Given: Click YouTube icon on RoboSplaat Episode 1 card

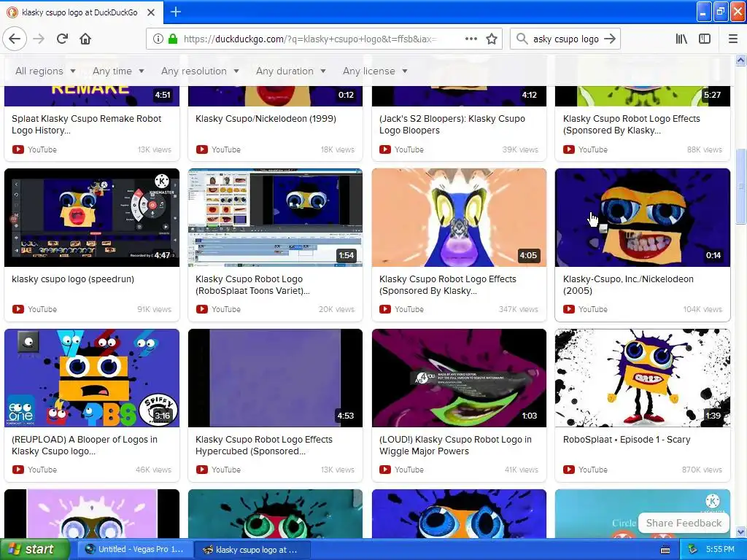Looking at the screenshot, I should [569, 470].
